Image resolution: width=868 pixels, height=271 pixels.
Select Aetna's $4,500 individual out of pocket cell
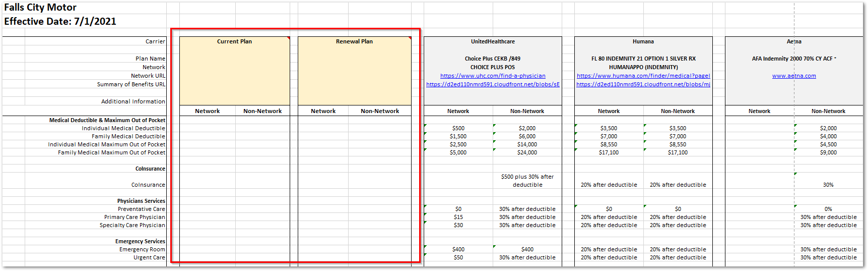click(x=829, y=144)
